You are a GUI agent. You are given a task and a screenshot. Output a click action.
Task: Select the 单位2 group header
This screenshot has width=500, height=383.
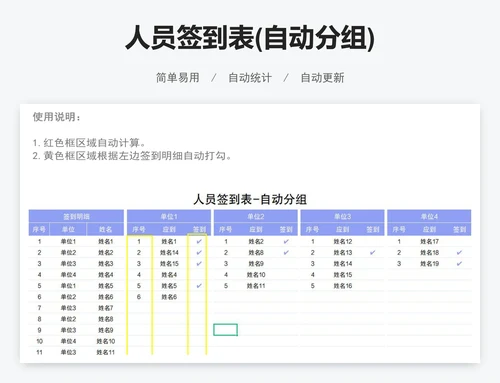[x=256, y=216]
